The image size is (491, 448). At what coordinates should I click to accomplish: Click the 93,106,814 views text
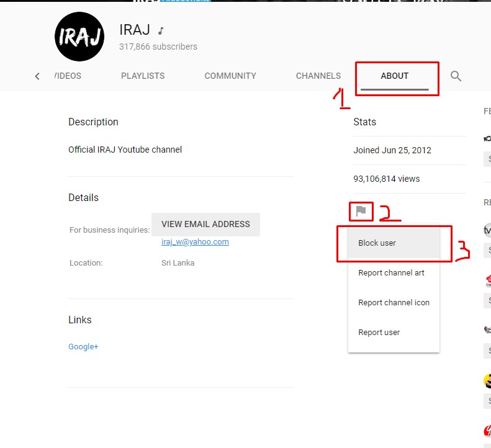pos(387,179)
